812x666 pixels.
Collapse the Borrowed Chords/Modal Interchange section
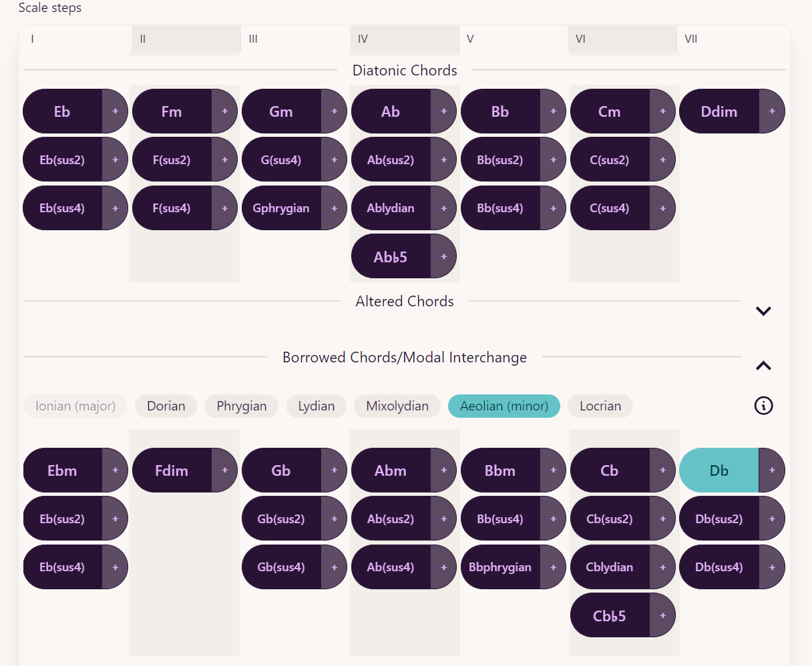(763, 366)
